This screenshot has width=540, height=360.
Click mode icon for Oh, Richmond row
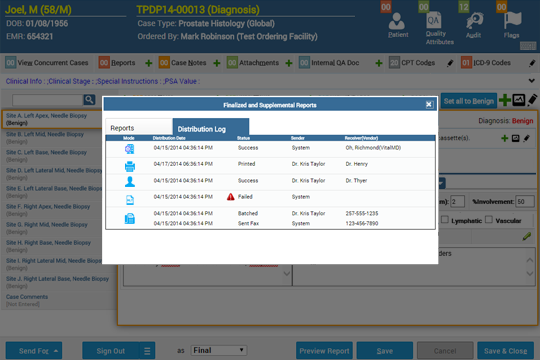pyautogui.click(x=129, y=149)
